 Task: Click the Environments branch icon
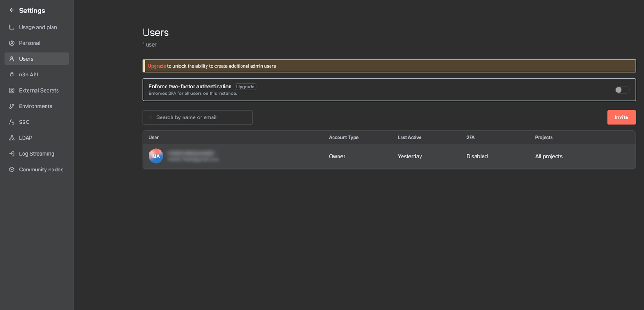click(x=12, y=106)
